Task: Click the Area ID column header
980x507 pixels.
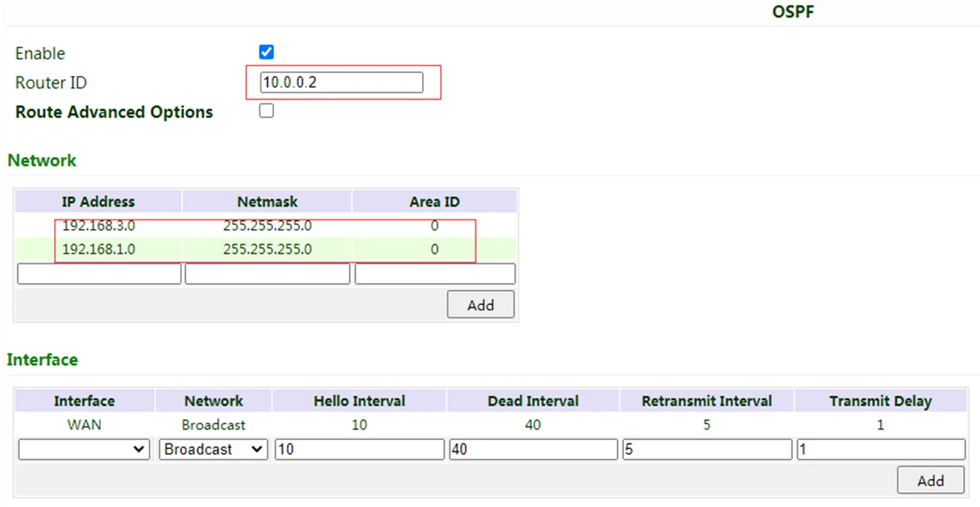Action: tap(435, 201)
